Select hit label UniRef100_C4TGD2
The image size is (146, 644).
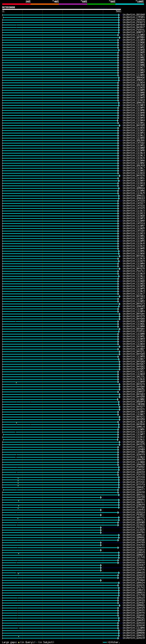[x=134, y=143]
